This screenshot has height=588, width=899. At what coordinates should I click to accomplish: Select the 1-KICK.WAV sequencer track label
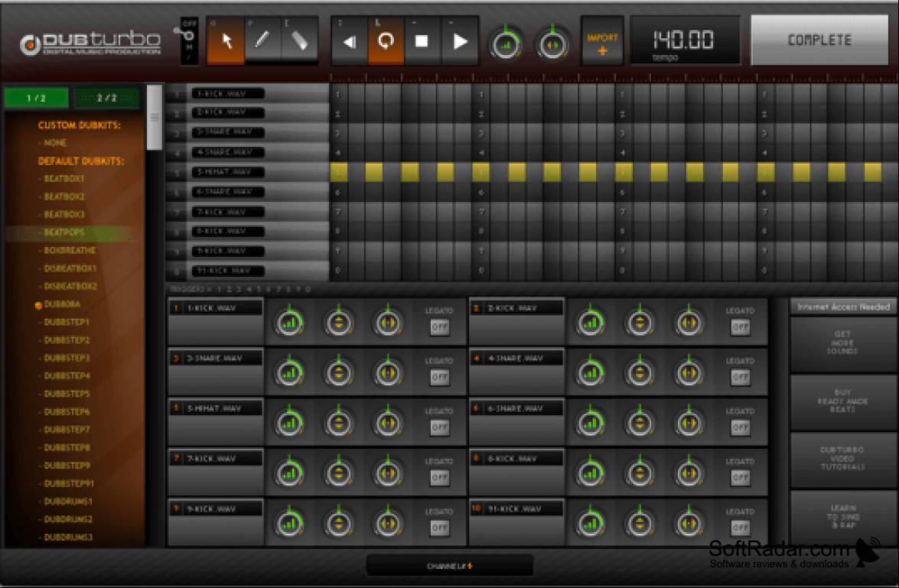point(228,93)
